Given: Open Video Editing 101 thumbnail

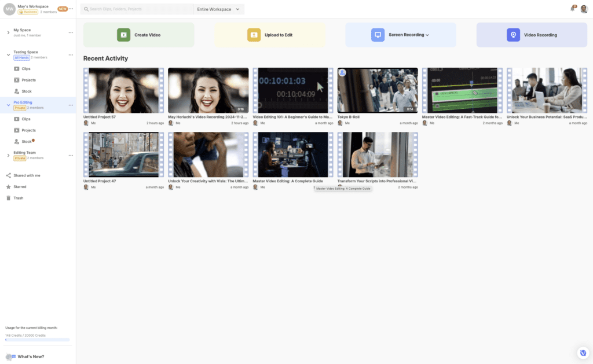Looking at the screenshot, I should pos(293,90).
